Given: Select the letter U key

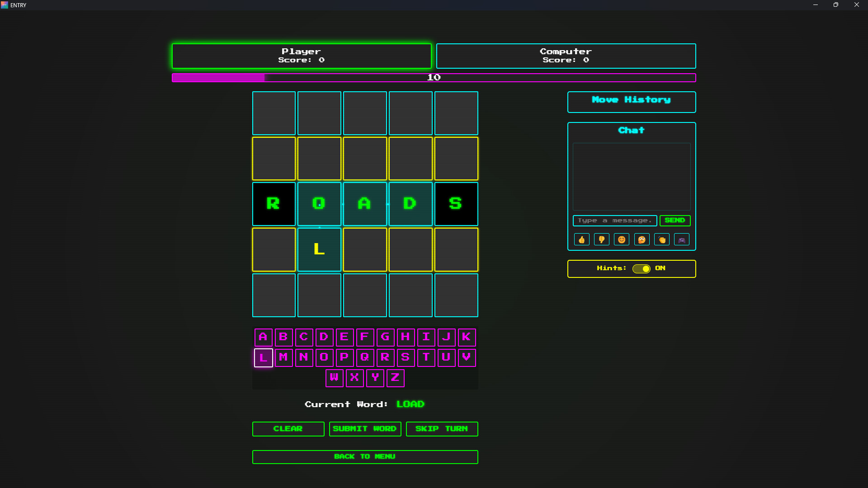Looking at the screenshot, I should pos(447,358).
